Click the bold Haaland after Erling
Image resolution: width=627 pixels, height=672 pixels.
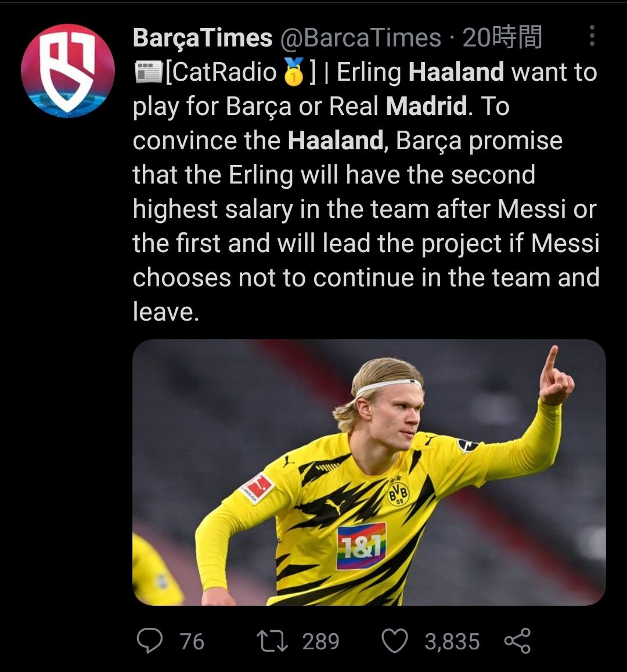click(456, 73)
